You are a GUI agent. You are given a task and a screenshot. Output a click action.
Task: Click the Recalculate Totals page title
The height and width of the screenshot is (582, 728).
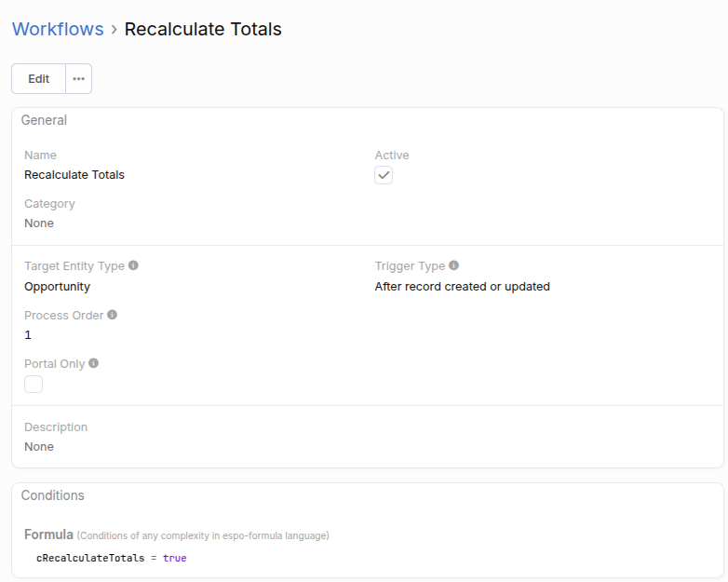pyautogui.click(x=203, y=29)
